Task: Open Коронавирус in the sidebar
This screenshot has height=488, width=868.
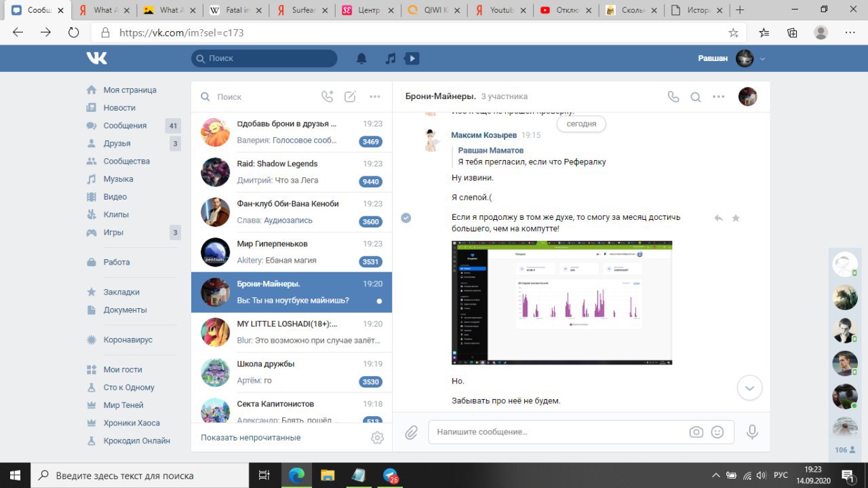Action: point(127,339)
